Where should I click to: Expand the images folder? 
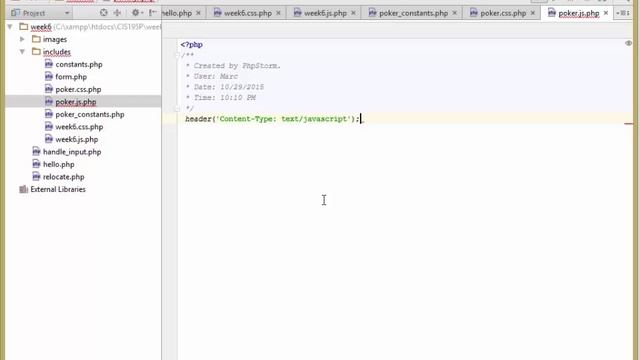22,39
